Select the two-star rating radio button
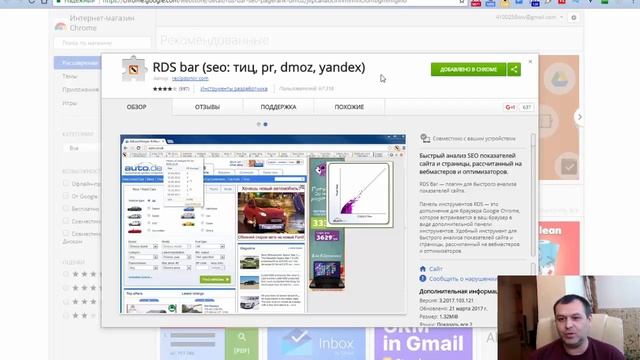The image size is (640, 360). pos(66,316)
